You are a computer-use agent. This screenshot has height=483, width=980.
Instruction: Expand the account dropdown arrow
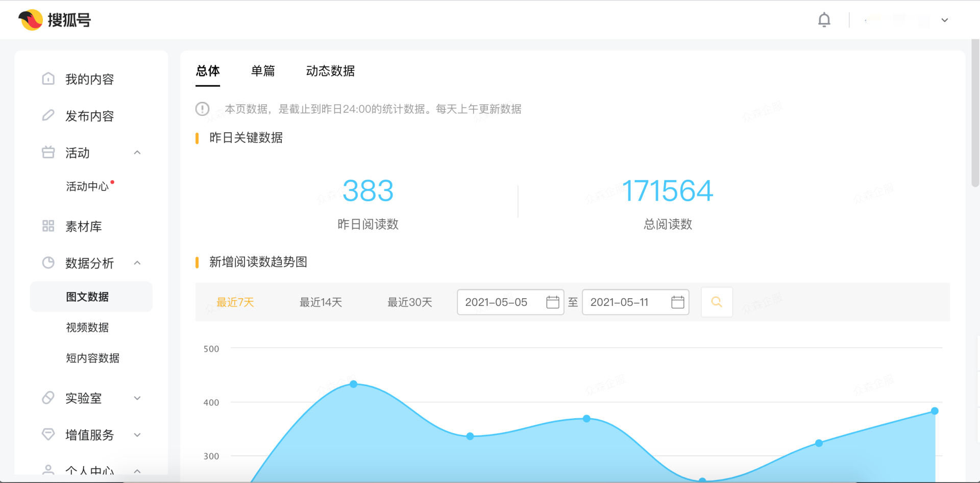945,20
